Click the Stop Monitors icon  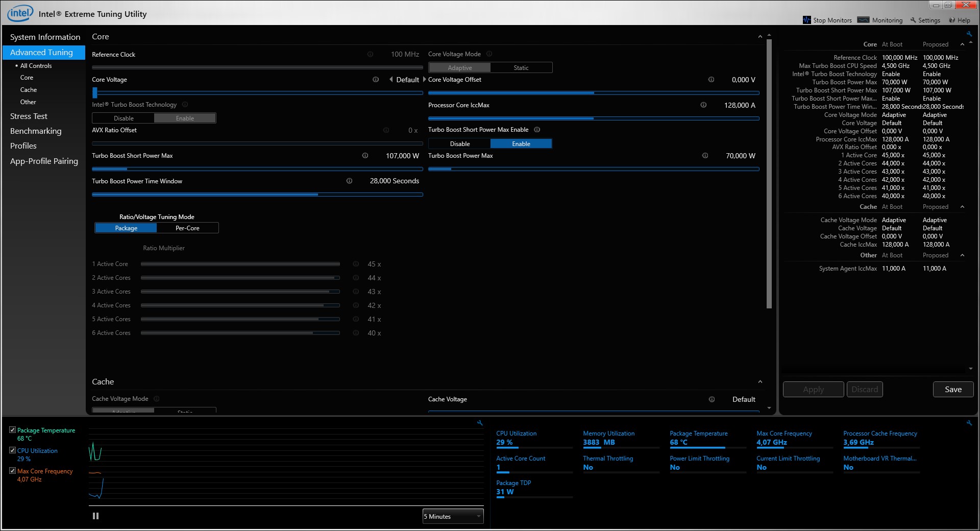pos(806,20)
